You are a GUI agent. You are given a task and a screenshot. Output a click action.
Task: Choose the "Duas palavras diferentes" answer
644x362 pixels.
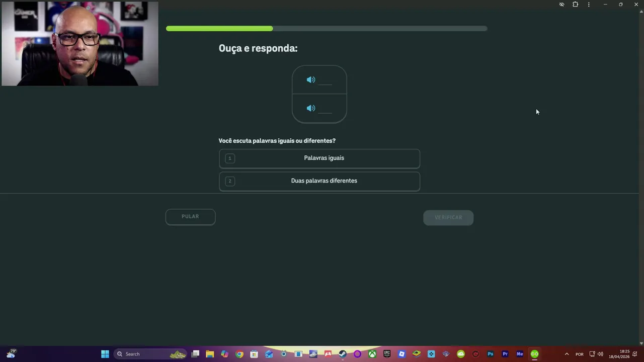(x=319, y=181)
